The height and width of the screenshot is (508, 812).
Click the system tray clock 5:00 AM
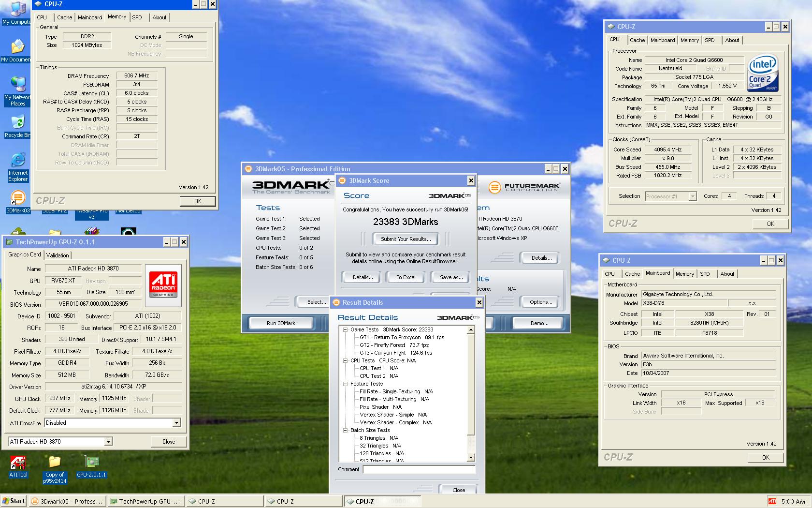click(793, 501)
